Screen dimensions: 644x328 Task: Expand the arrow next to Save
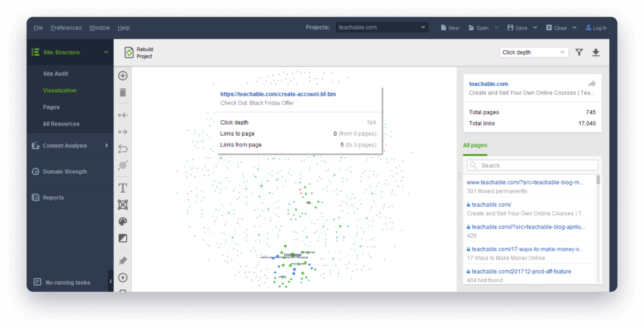point(535,28)
